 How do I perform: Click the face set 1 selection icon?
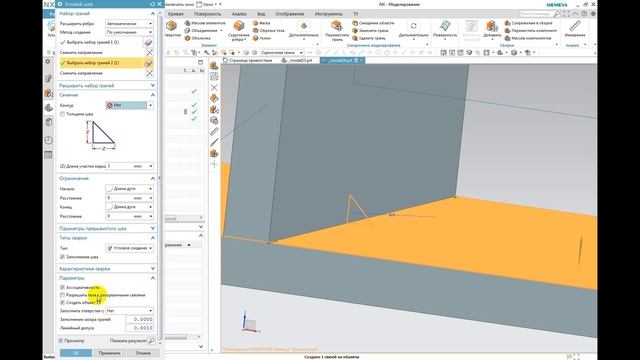click(149, 42)
